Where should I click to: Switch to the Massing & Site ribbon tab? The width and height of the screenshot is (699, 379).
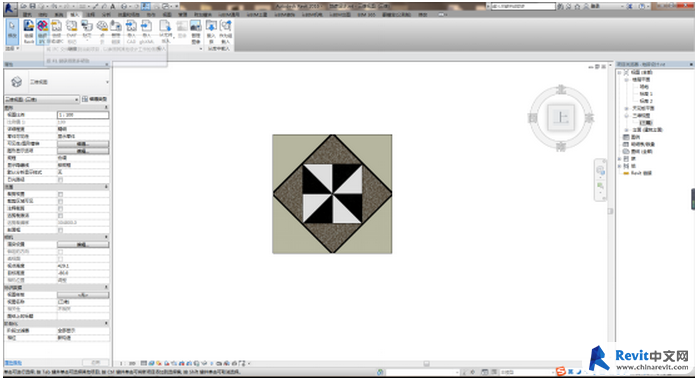129,15
